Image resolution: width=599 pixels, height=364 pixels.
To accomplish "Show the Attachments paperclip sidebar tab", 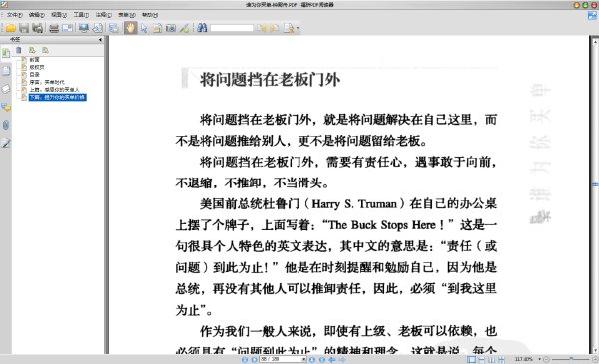I will point(6,125).
